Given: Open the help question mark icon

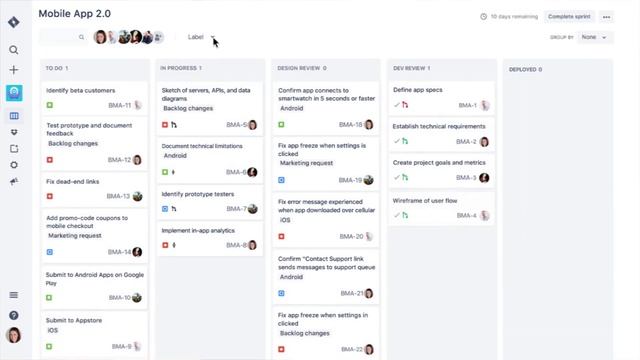Looking at the screenshot, I should coord(13,315).
